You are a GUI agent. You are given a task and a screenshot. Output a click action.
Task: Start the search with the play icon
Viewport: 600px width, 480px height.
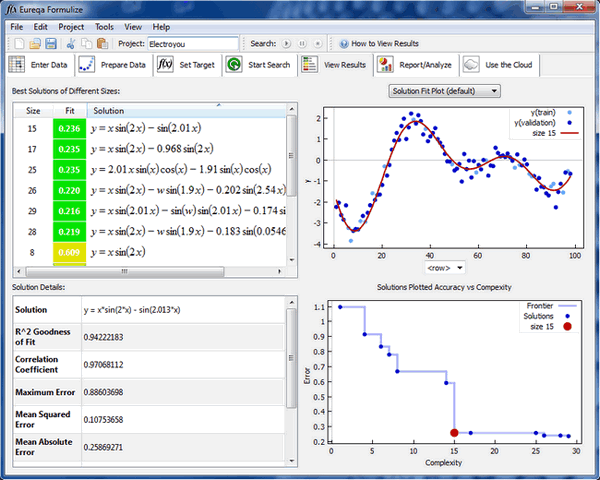(287, 44)
